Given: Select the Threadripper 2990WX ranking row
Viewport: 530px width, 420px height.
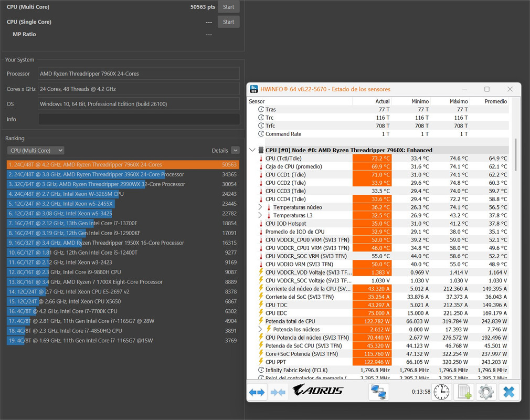Looking at the screenshot, I should 123,184.
